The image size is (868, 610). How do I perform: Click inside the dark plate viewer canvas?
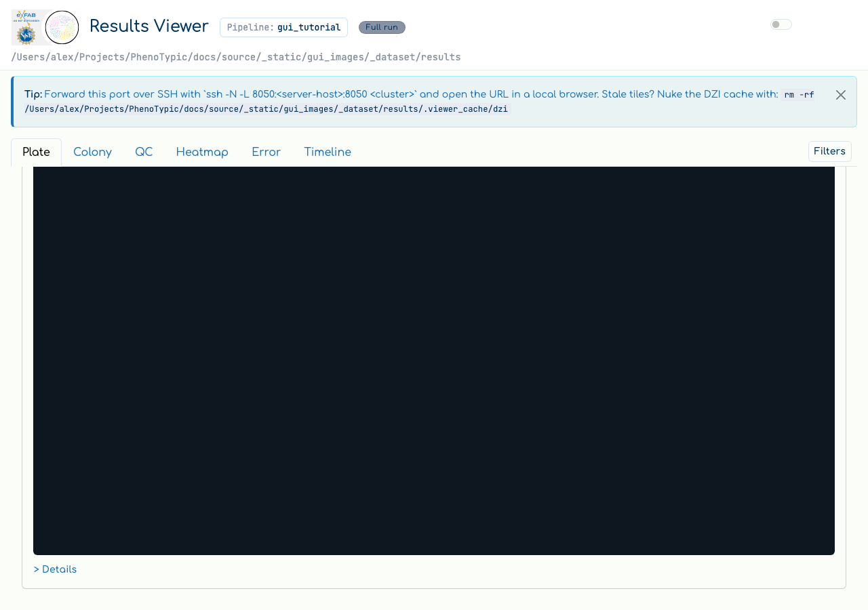click(434, 361)
